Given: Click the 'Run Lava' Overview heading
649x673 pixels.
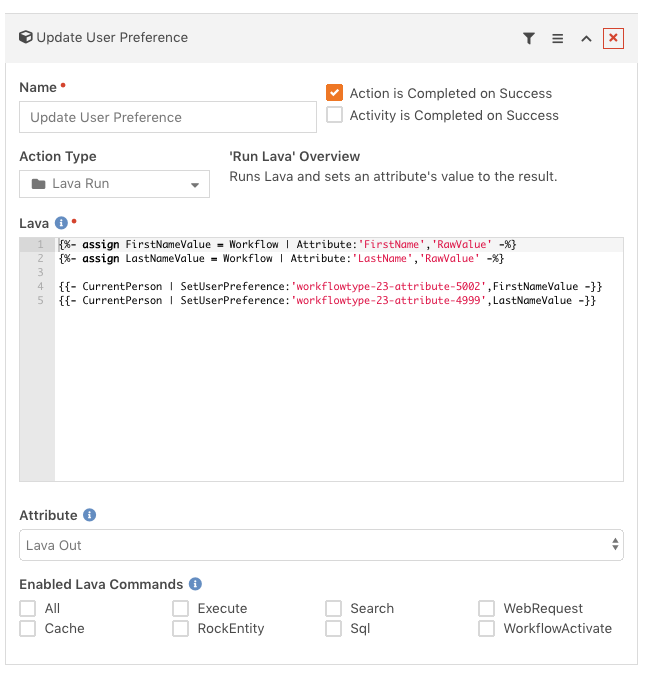Looking at the screenshot, I should point(297,158).
